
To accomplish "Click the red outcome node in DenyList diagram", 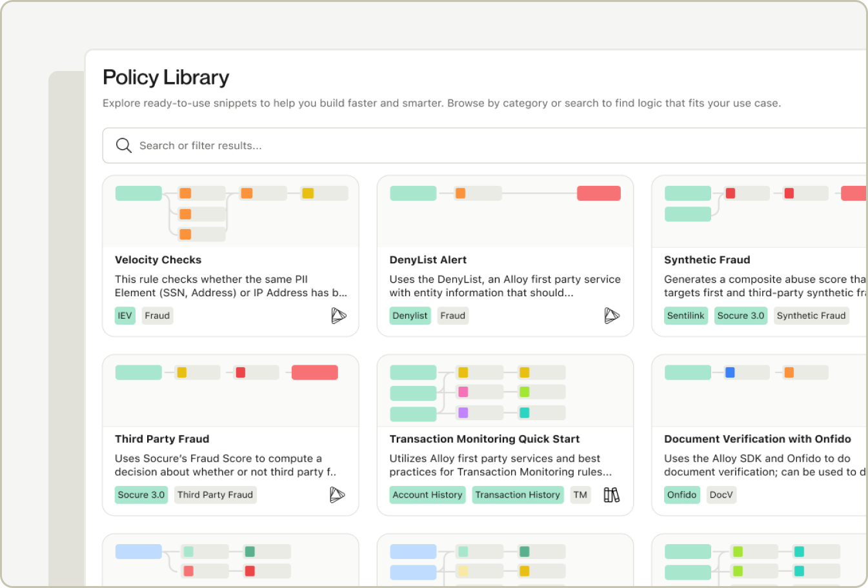I will pos(598,193).
